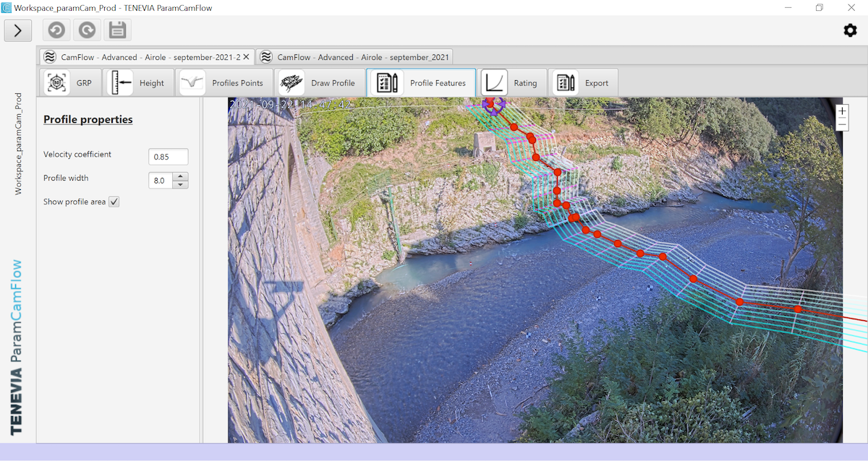The width and height of the screenshot is (868, 461).
Task: Open the GRP step
Action: pyautogui.click(x=71, y=83)
